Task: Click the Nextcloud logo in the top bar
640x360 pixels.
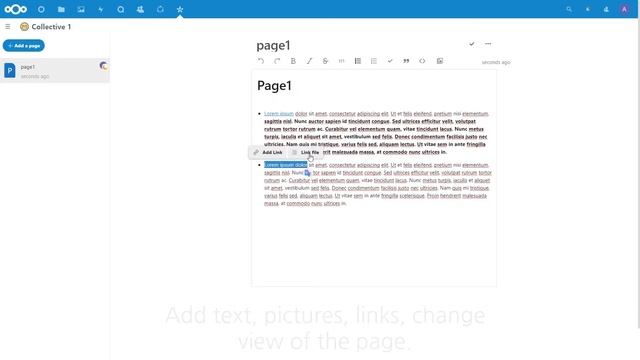Action: coord(16,9)
